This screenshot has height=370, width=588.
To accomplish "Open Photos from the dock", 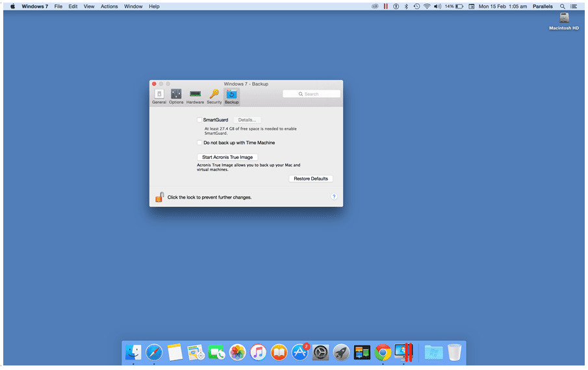I will (237, 352).
